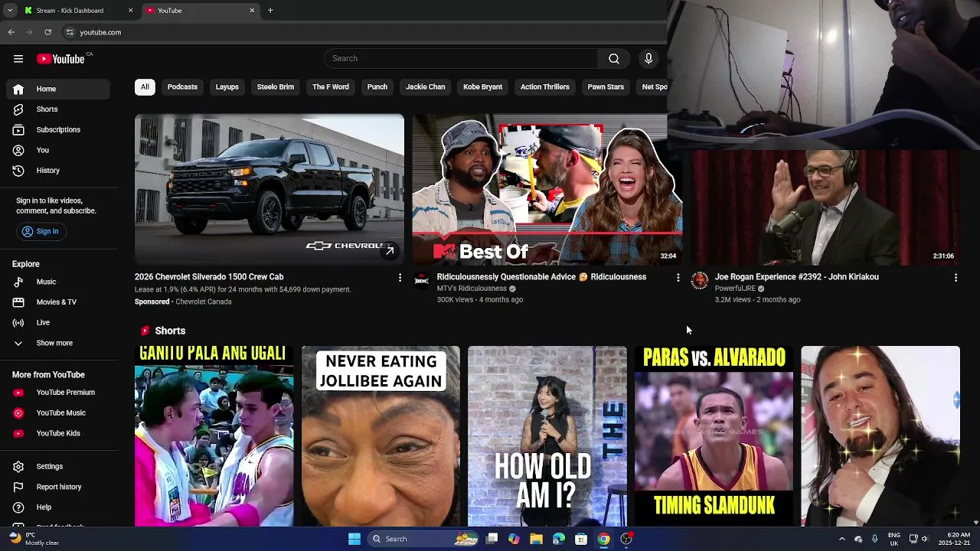Open Movies & TV under Explore
The width and height of the screenshot is (980, 551).
pos(58,302)
